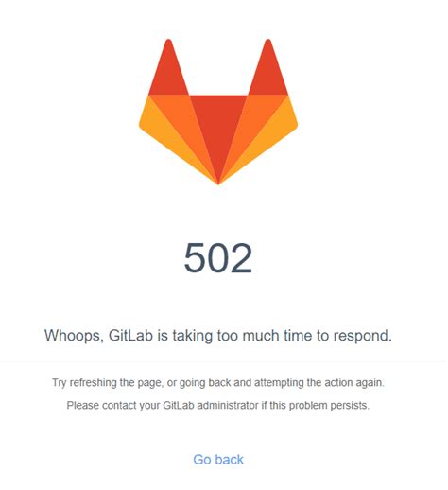
Task: Click the horizontal divider below the heading
Action: (x=223, y=362)
